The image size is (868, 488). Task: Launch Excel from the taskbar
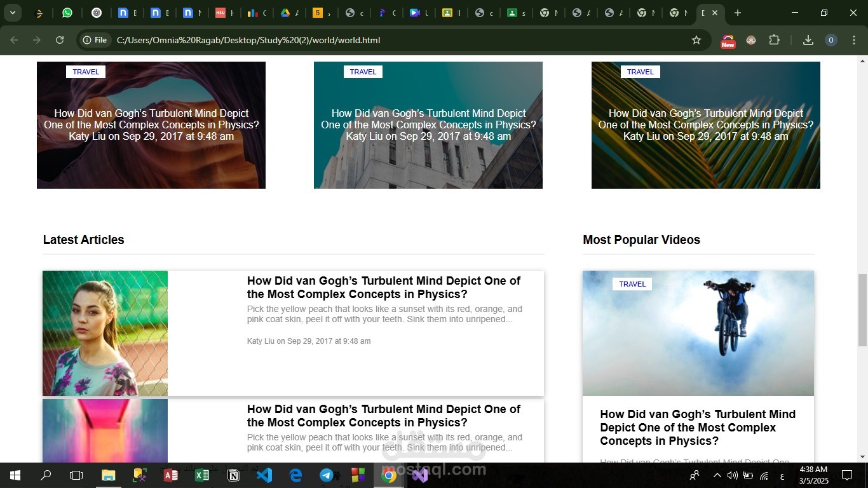coord(201,475)
